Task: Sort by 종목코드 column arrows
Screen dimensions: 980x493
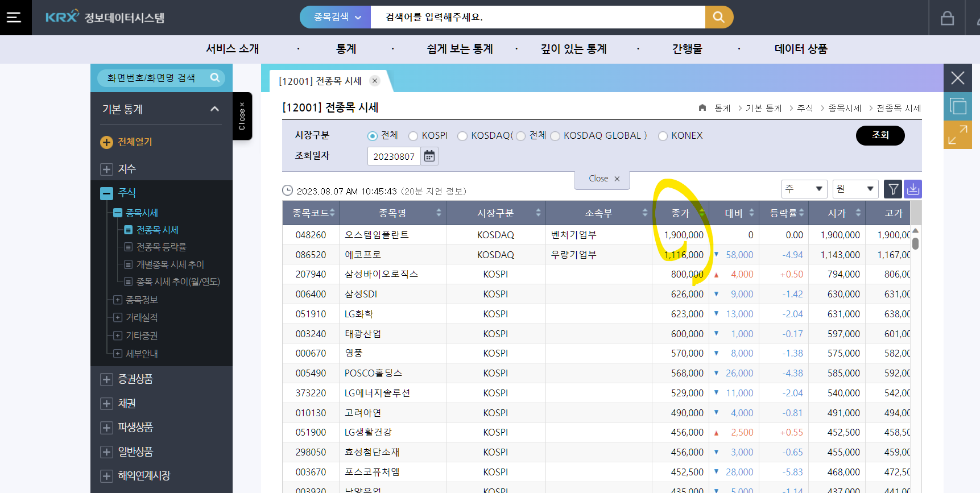Action: 332,213
